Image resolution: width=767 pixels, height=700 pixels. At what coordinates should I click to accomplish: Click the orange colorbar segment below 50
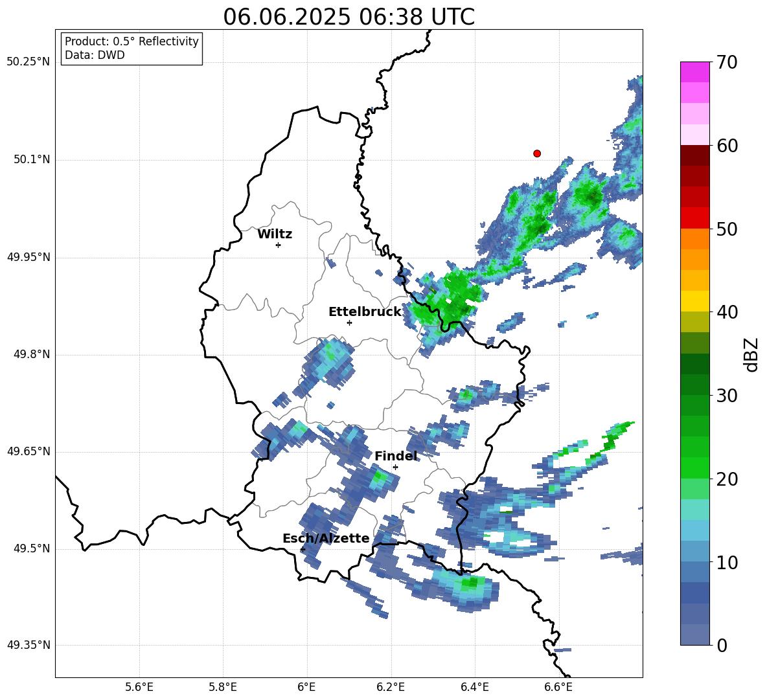coord(694,238)
